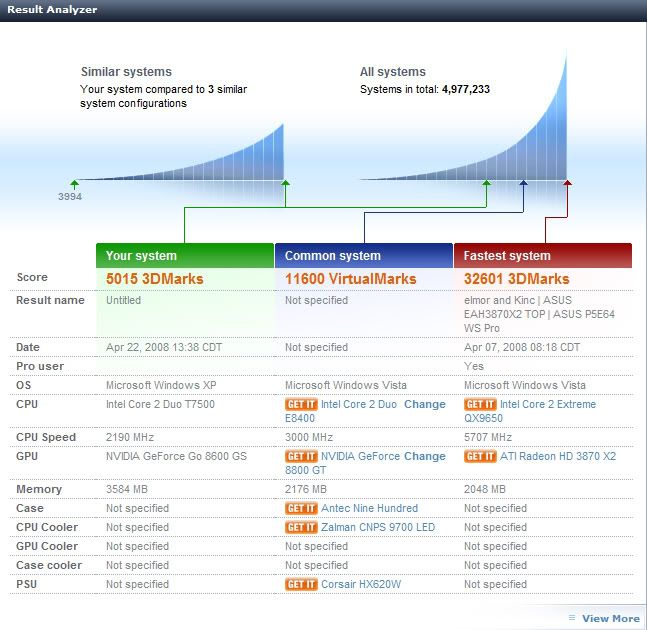Click the Result Analyzer title
The height and width of the screenshot is (630, 647).
click(52, 9)
